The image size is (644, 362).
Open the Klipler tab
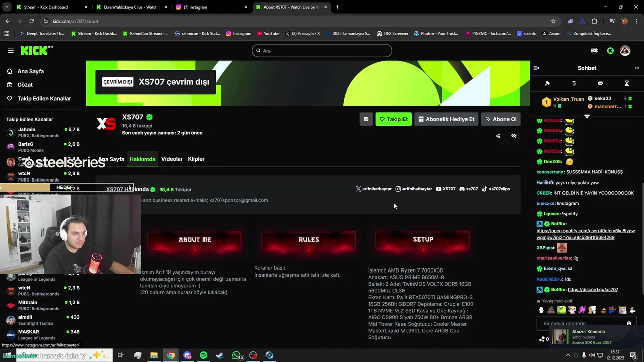pyautogui.click(x=196, y=159)
